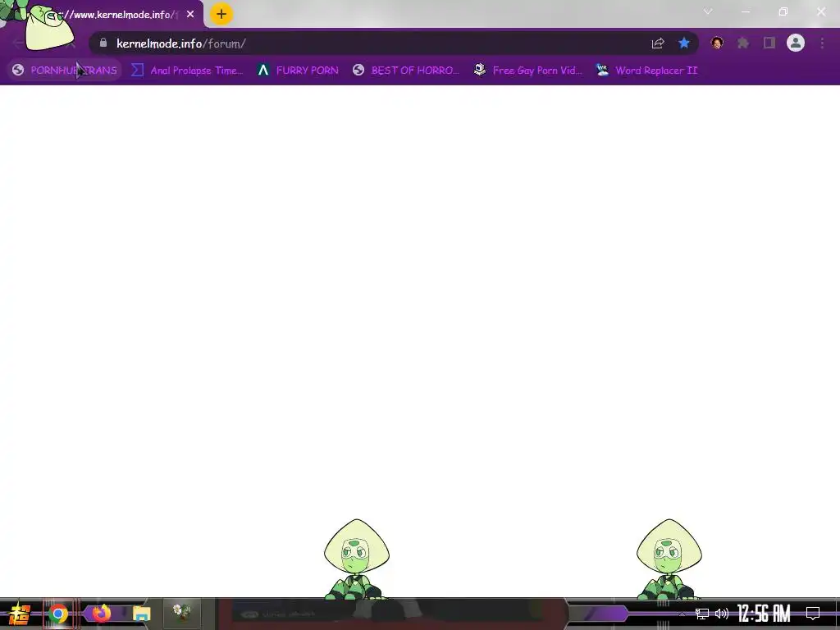Close the kernelmode.info tab
This screenshot has width=840, height=630.
[x=190, y=14]
